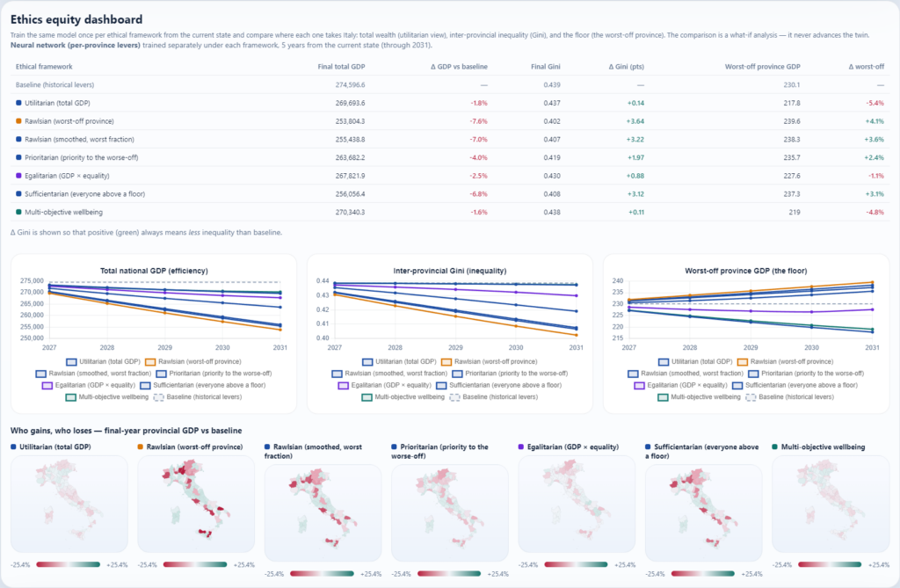Click Prioritarian legend box in the floor chart
Screen dimensions: 900x588
click(753, 374)
